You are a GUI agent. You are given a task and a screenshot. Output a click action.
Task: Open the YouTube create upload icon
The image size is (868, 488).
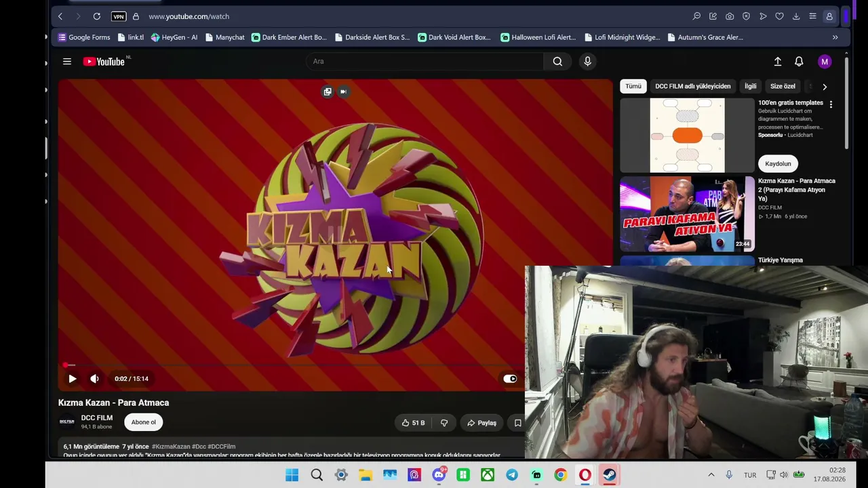[x=778, y=62]
